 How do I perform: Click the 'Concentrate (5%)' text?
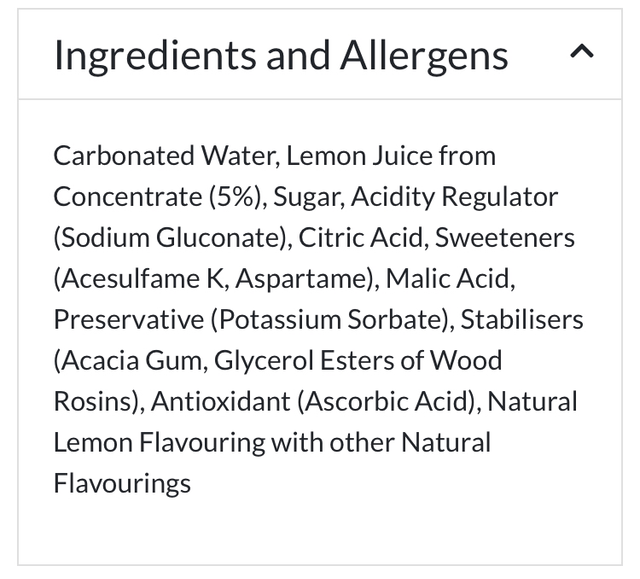(x=157, y=197)
